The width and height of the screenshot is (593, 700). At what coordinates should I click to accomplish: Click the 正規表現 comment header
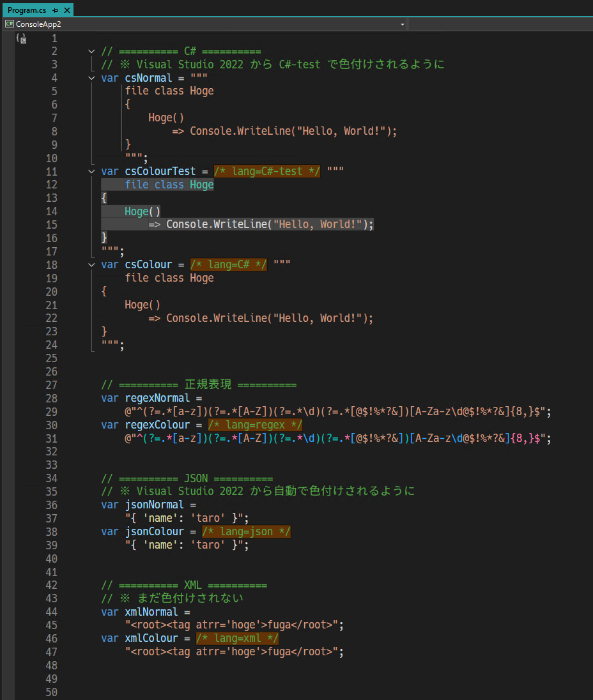pos(199,385)
